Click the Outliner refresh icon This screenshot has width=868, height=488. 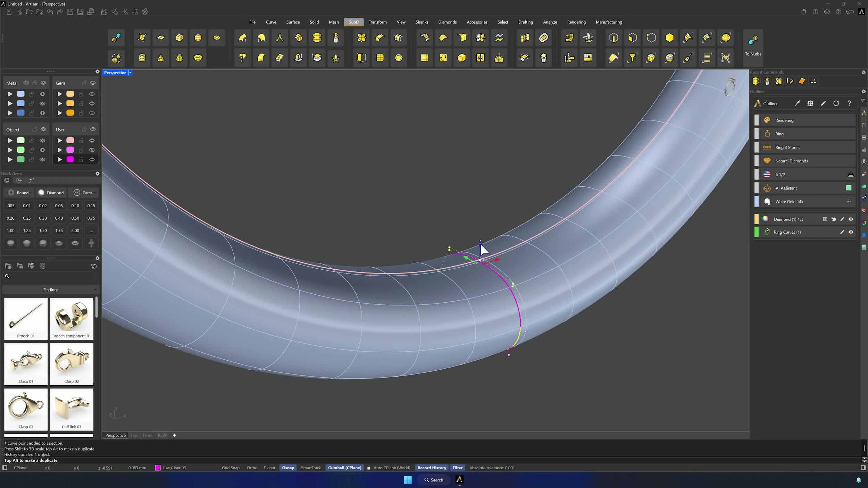click(x=836, y=103)
